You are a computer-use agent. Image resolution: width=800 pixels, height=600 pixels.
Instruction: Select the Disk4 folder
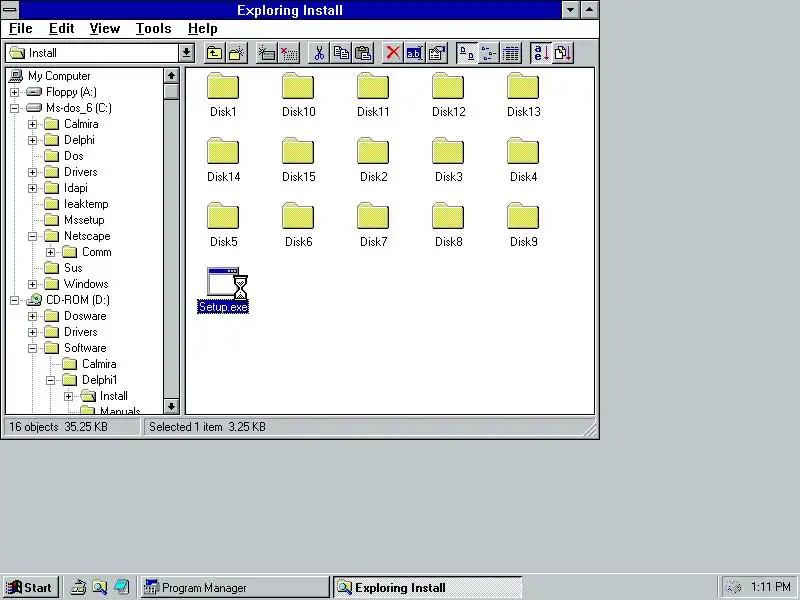coord(523,160)
